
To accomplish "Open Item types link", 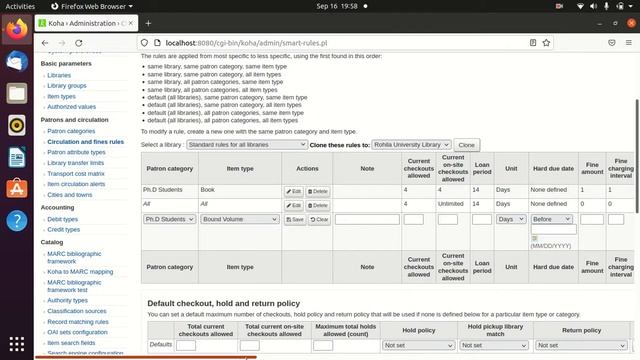I will (x=61, y=96).
